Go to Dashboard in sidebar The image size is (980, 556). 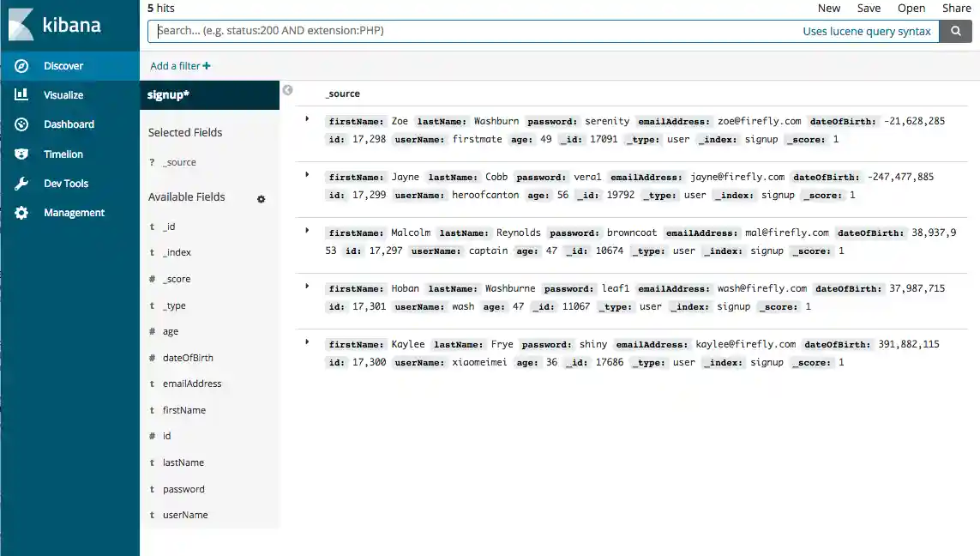coord(69,124)
